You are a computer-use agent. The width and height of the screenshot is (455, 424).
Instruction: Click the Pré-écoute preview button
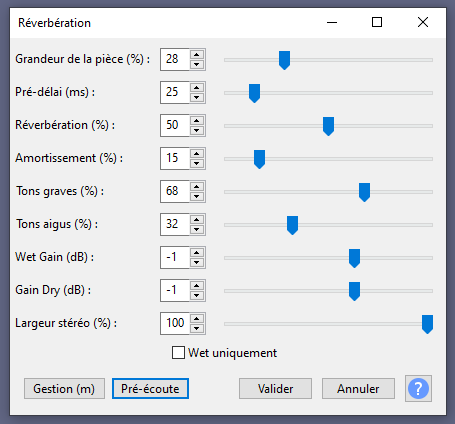tap(150, 389)
